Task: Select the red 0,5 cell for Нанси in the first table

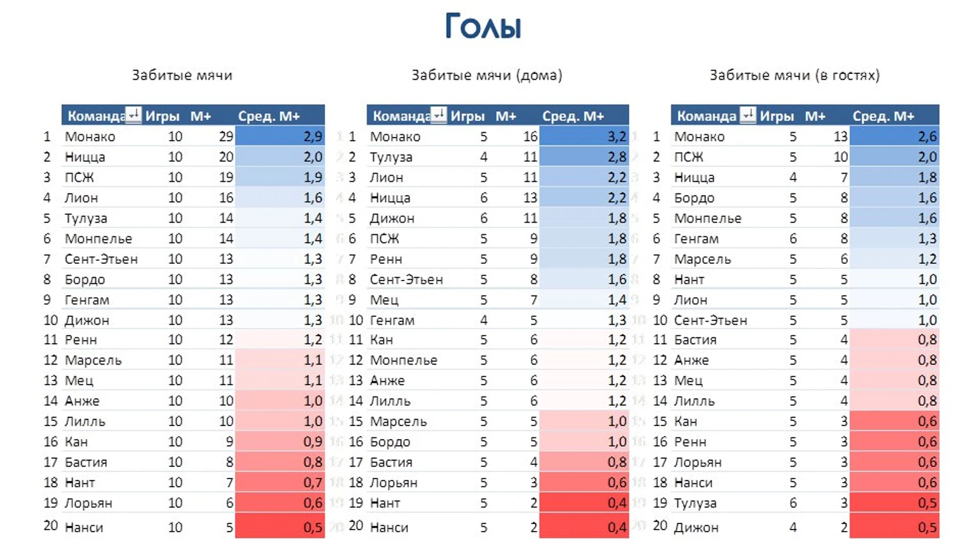Action: click(x=280, y=527)
